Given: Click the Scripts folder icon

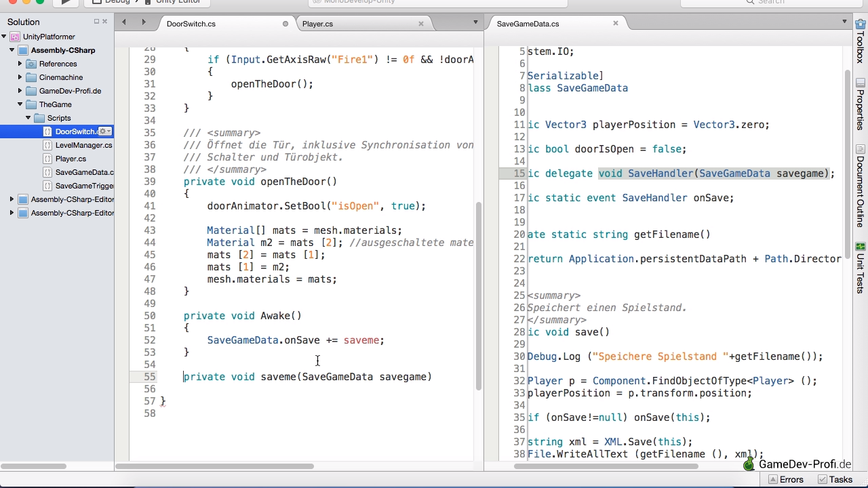Looking at the screenshot, I should pyautogui.click(x=39, y=118).
